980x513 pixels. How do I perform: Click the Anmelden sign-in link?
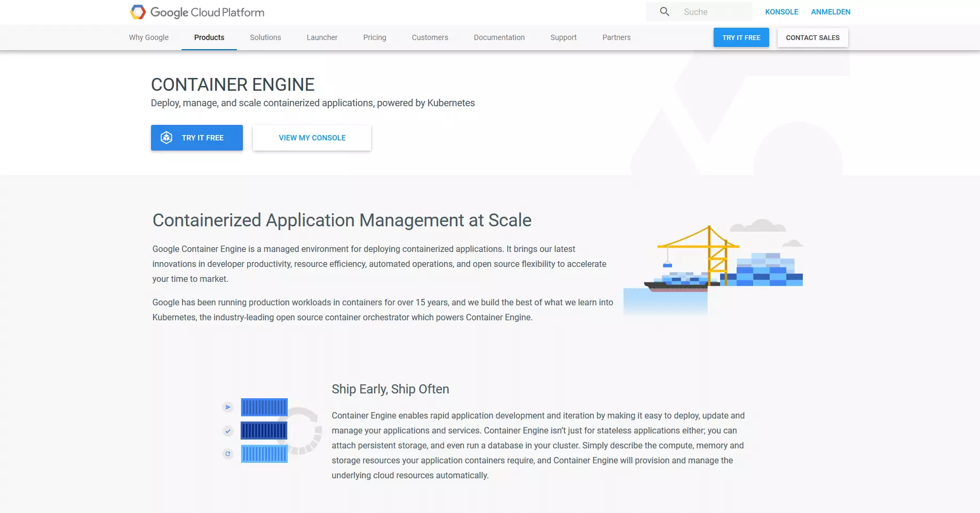(x=831, y=12)
